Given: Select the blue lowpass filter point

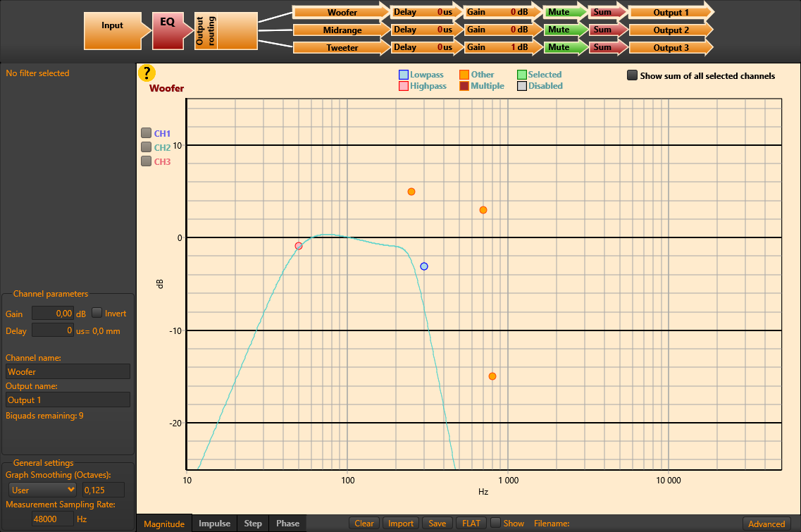Looking at the screenshot, I should (424, 266).
